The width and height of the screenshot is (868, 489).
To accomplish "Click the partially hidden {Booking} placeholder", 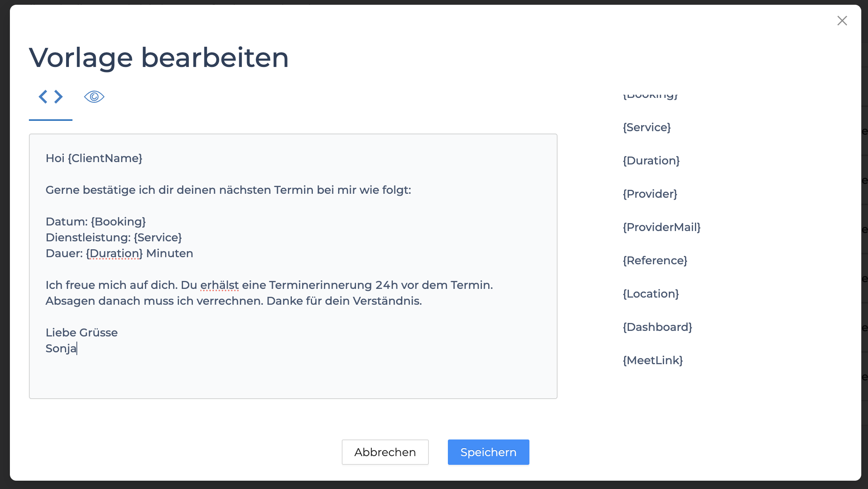I will (x=650, y=96).
